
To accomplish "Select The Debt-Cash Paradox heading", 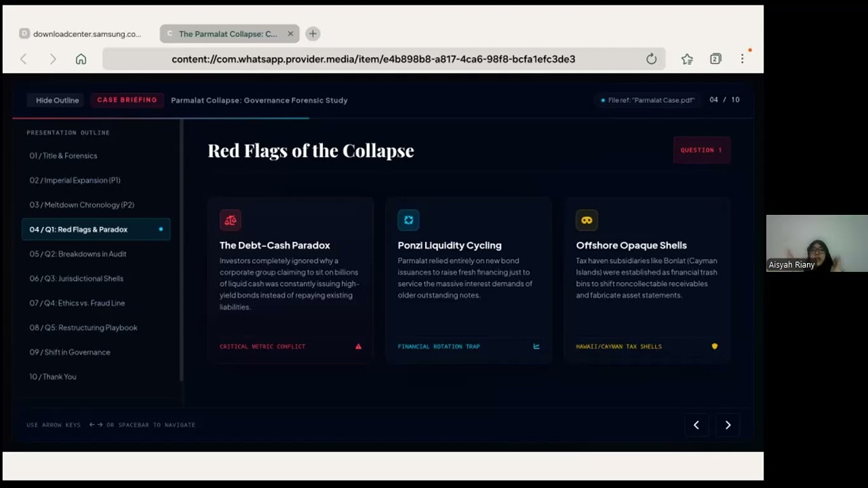I will pyautogui.click(x=275, y=245).
